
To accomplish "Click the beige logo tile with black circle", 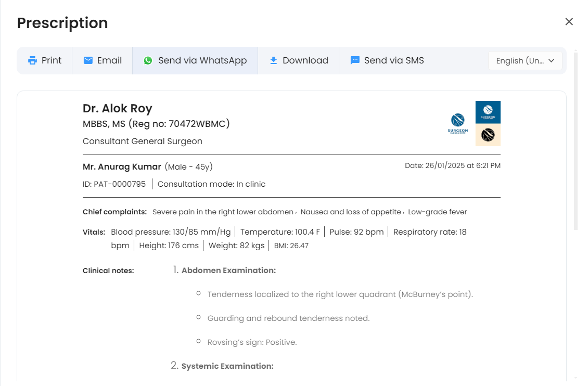I will pos(488,135).
